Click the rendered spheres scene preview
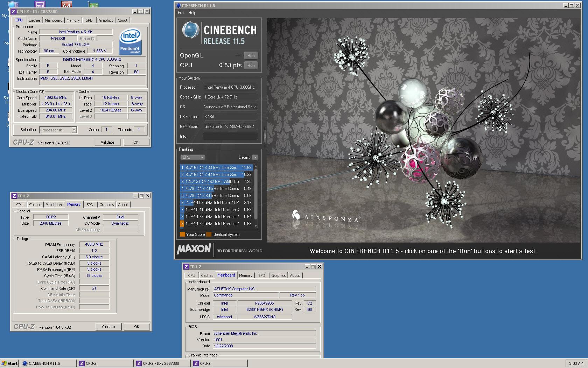 tap(423, 130)
